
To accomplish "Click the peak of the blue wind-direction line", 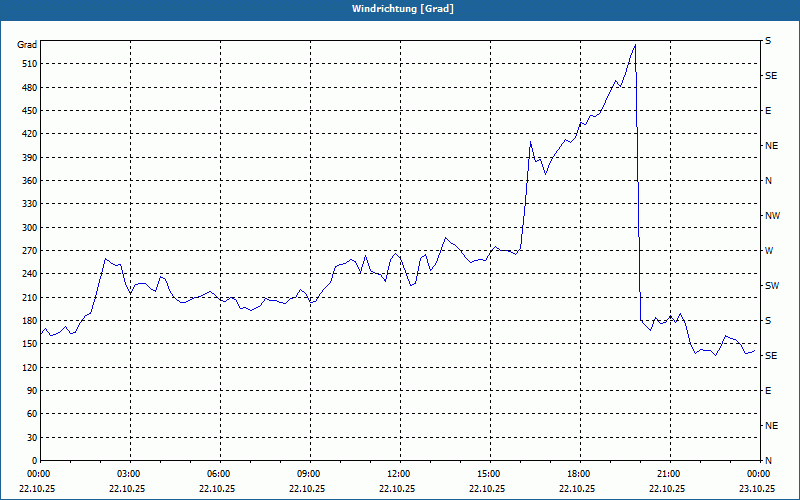I will (635, 45).
